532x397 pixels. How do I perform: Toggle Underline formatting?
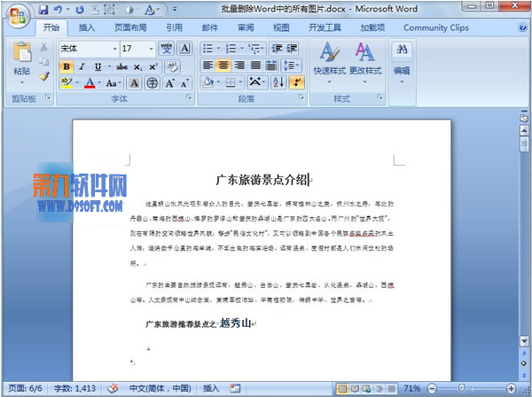[x=98, y=66]
